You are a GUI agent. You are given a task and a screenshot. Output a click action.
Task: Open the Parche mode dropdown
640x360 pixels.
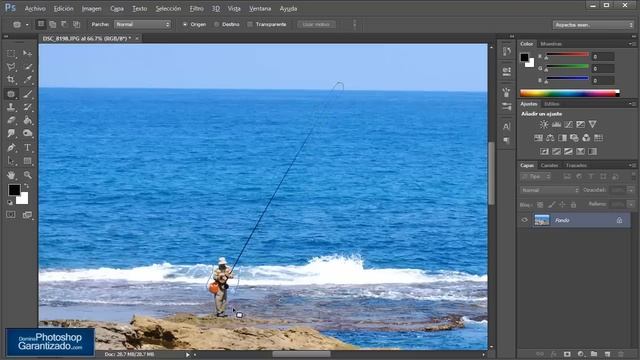click(142, 24)
